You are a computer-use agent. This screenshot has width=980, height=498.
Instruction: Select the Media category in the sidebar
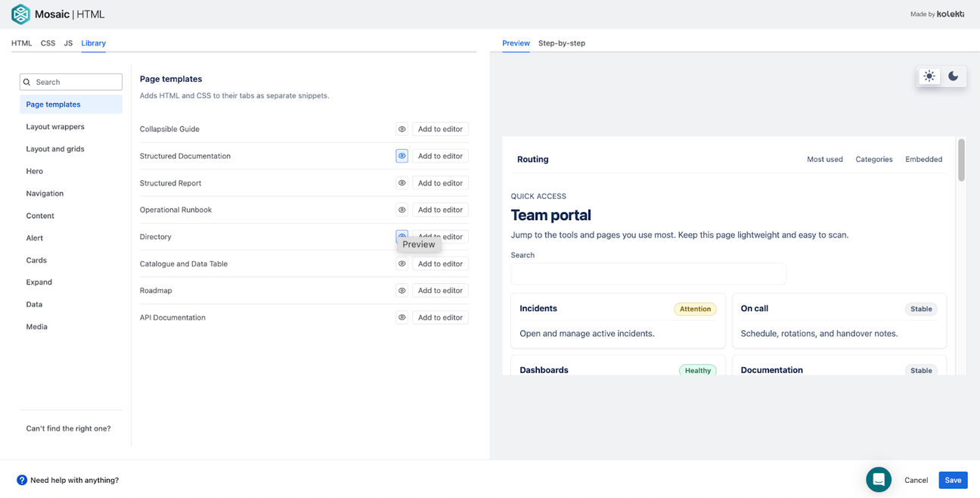(36, 326)
